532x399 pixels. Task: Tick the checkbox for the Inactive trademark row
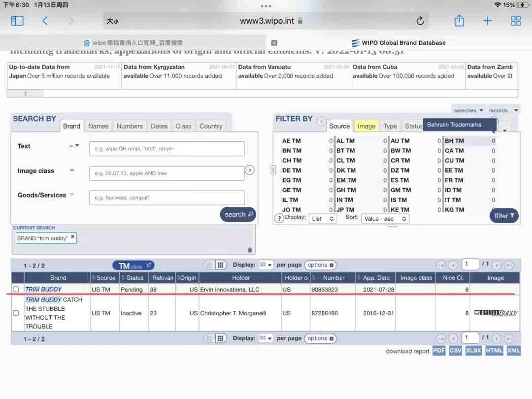click(x=16, y=313)
